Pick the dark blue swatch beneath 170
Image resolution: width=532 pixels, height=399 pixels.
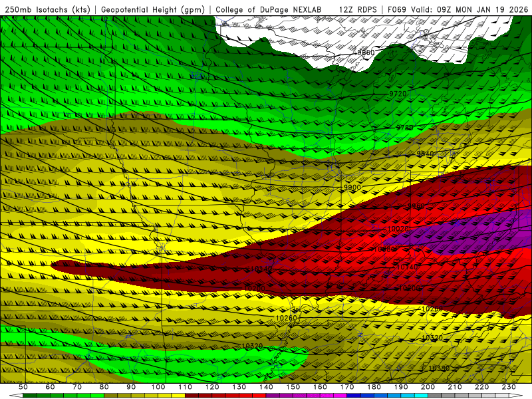(x=354, y=396)
